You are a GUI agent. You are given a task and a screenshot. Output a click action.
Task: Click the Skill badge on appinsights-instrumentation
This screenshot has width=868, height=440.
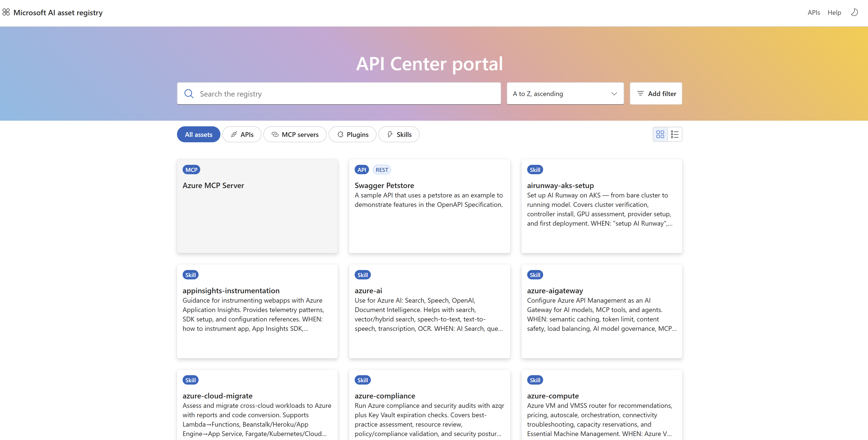tap(190, 275)
